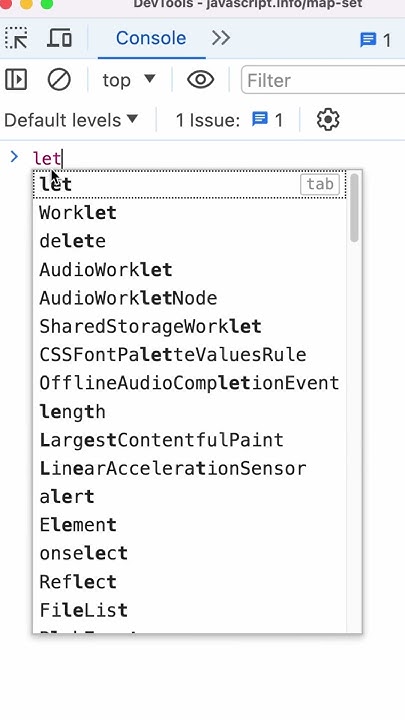Toggle the device toolbar icon
Viewport: 405px width, 720px height.
[59, 38]
